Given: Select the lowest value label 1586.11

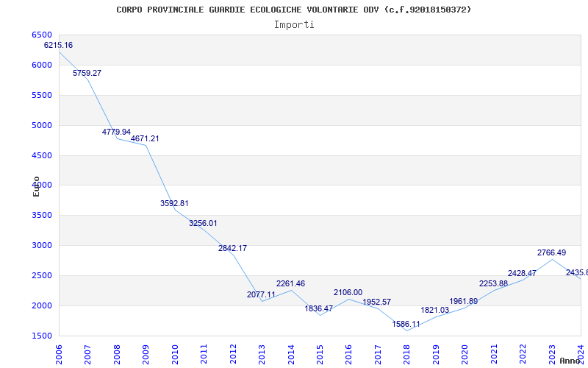Looking at the screenshot, I should pos(406,324).
